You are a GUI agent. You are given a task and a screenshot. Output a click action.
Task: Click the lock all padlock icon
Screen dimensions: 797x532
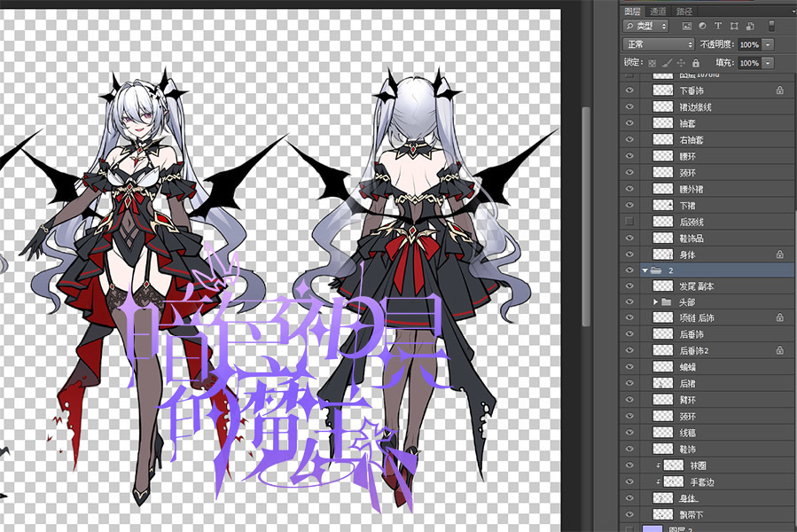click(695, 63)
